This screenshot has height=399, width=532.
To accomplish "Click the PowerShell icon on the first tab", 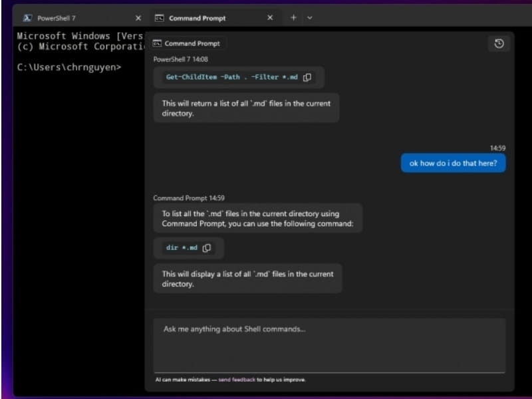I will coord(26,17).
